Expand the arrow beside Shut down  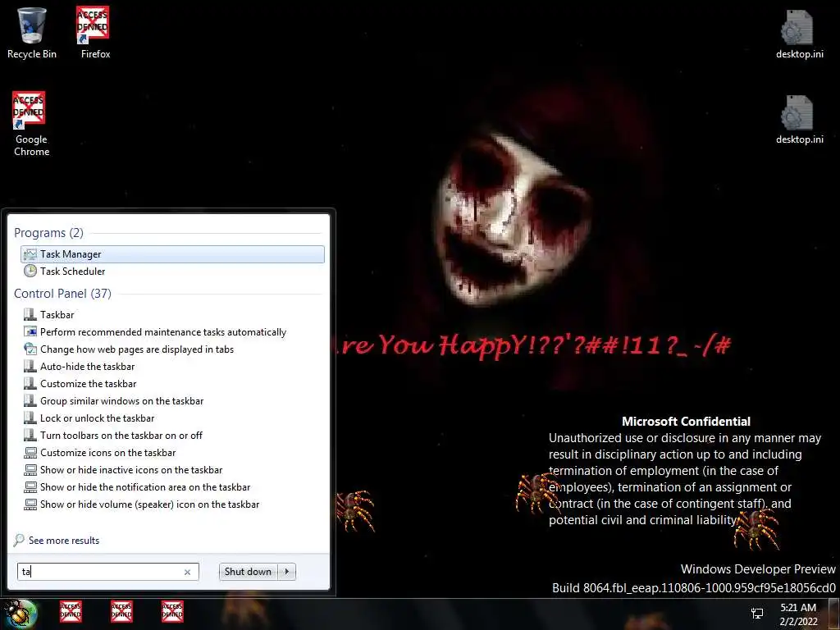click(286, 571)
